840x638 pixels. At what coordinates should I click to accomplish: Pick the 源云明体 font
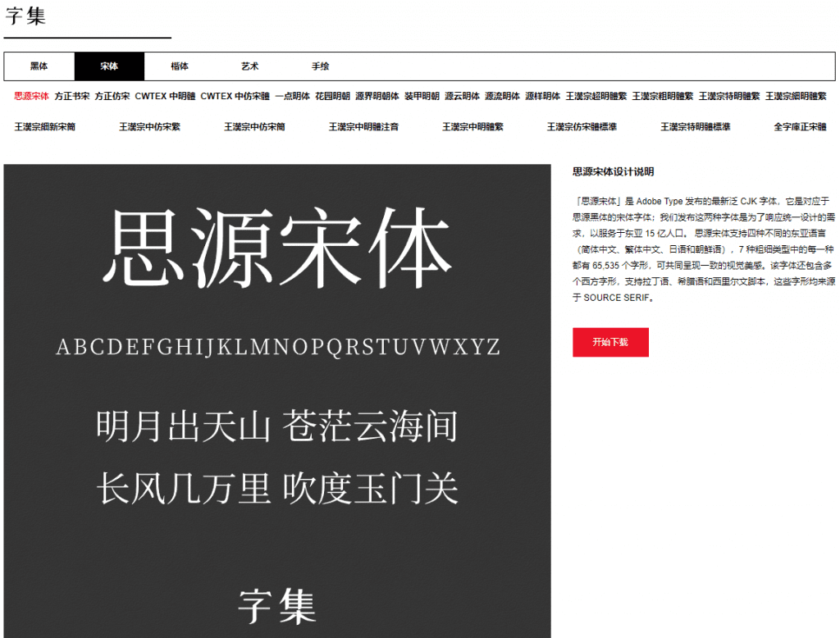(462, 96)
